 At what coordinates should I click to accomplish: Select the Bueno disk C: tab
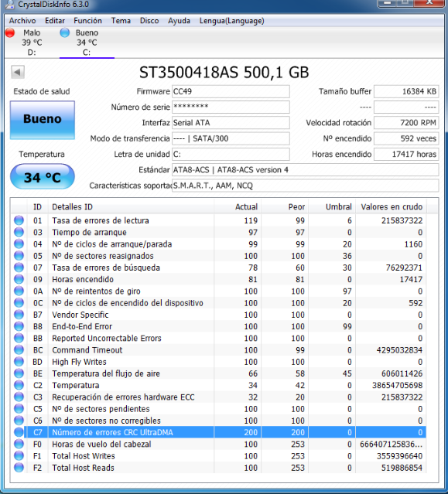point(87,43)
